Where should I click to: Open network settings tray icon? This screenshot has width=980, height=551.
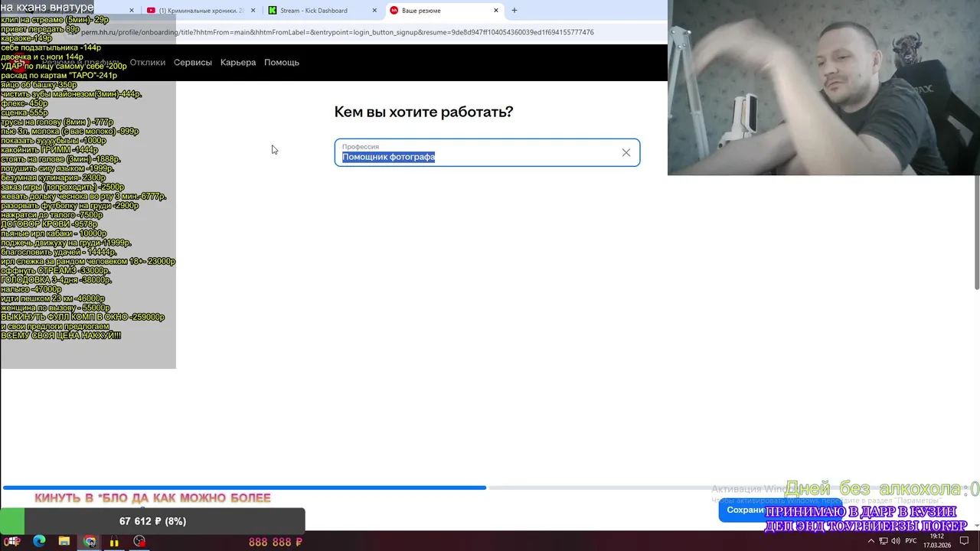pos(884,541)
